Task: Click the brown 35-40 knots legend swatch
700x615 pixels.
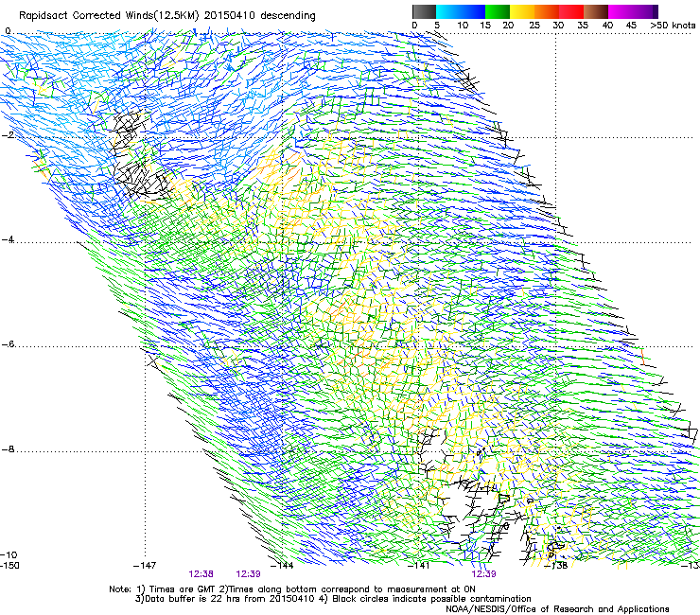Action: click(596, 11)
